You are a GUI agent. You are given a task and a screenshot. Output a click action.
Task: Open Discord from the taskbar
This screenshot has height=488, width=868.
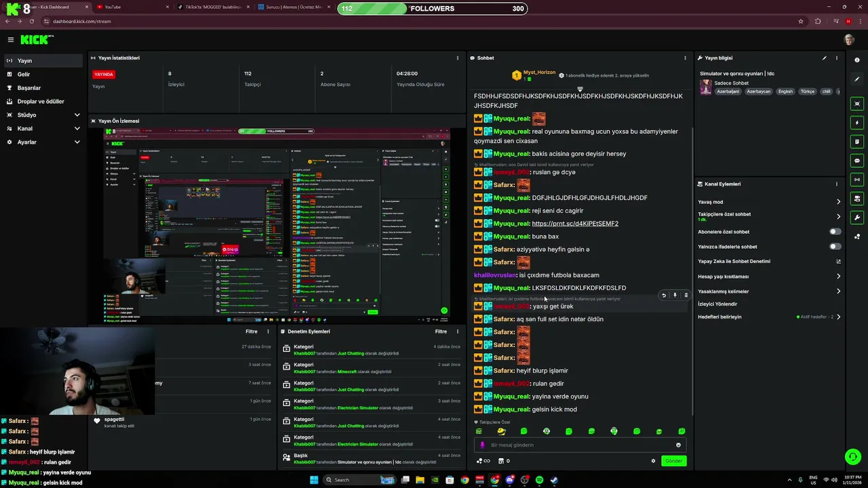coord(509,480)
